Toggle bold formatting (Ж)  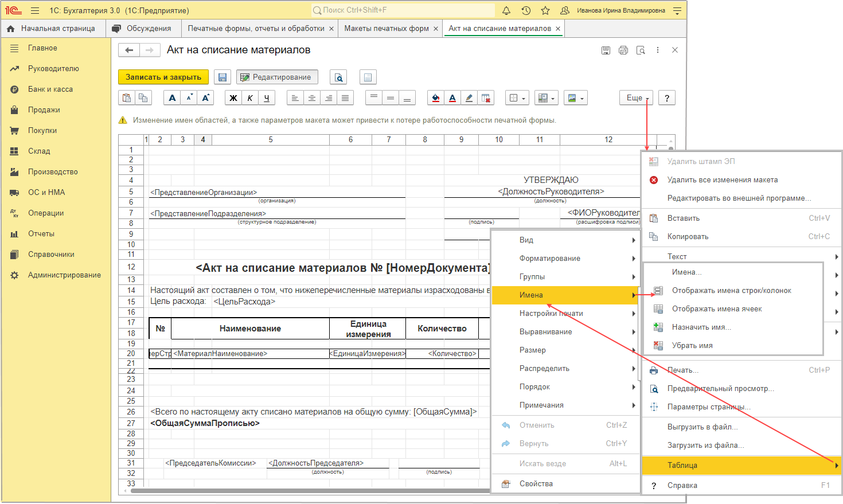pyautogui.click(x=233, y=98)
